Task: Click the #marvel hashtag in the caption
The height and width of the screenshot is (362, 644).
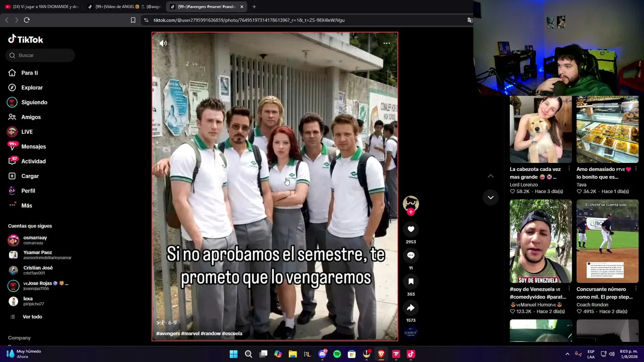Action: pyautogui.click(x=190, y=333)
